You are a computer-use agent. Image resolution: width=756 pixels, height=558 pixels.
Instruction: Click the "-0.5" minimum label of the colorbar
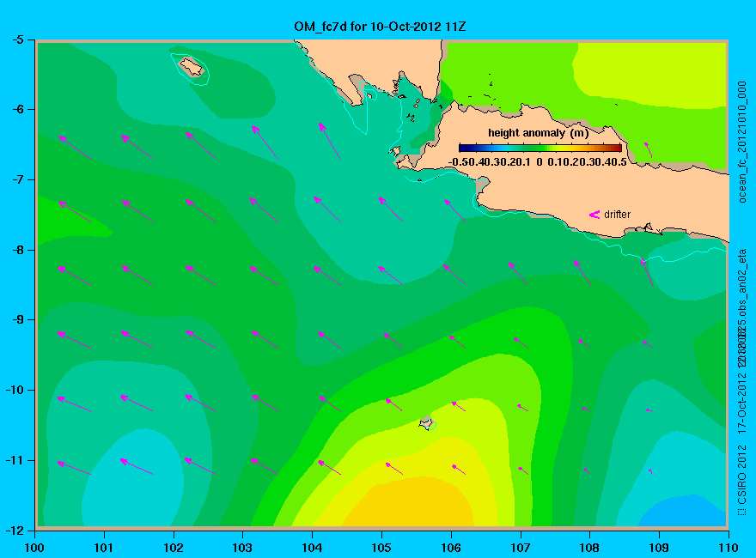tap(458, 162)
